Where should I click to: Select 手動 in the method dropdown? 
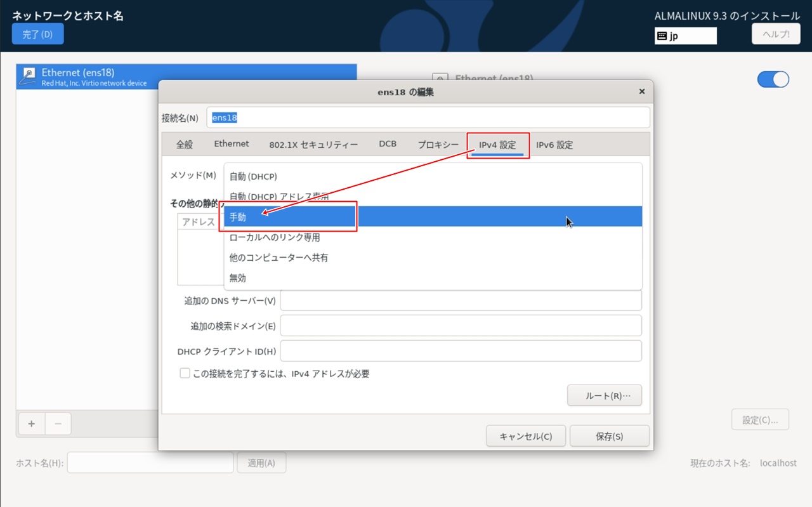238,217
